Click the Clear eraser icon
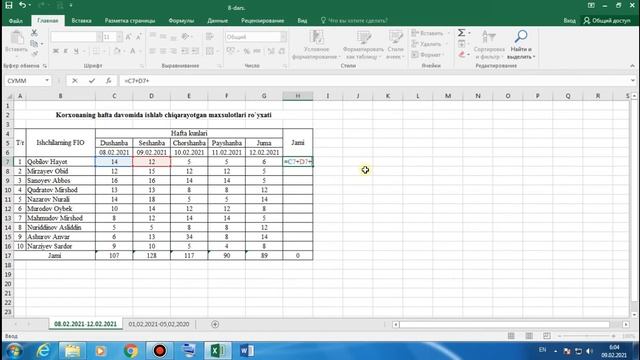 462,54
